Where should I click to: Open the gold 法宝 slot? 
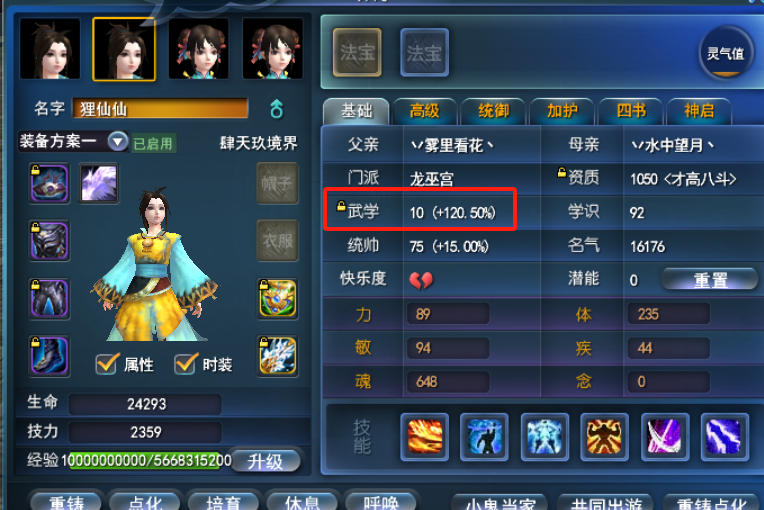coord(357,52)
